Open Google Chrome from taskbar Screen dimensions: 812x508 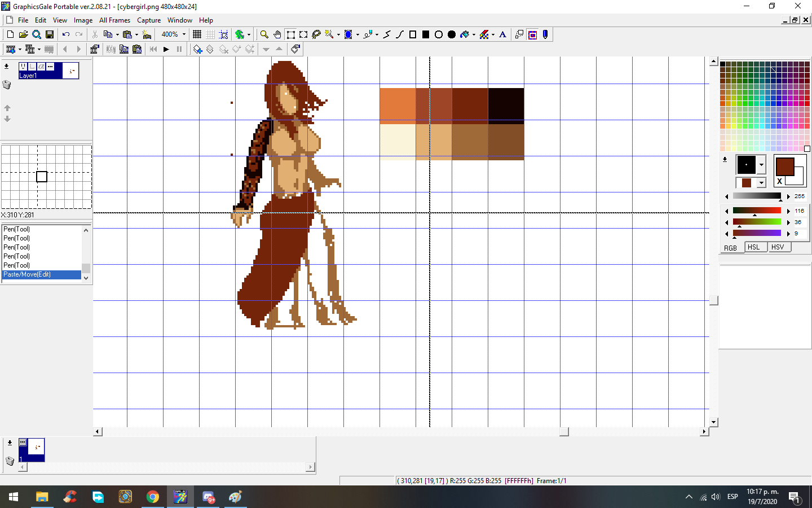tap(153, 497)
